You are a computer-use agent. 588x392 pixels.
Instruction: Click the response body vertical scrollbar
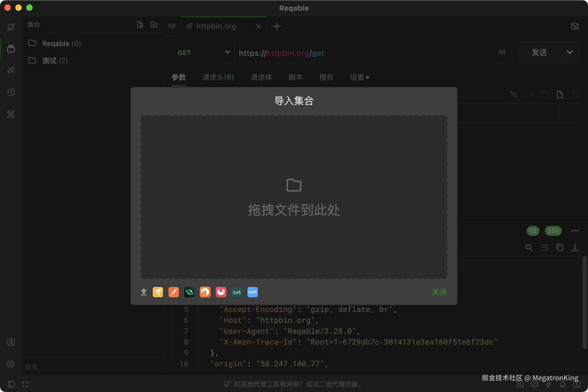point(584,302)
